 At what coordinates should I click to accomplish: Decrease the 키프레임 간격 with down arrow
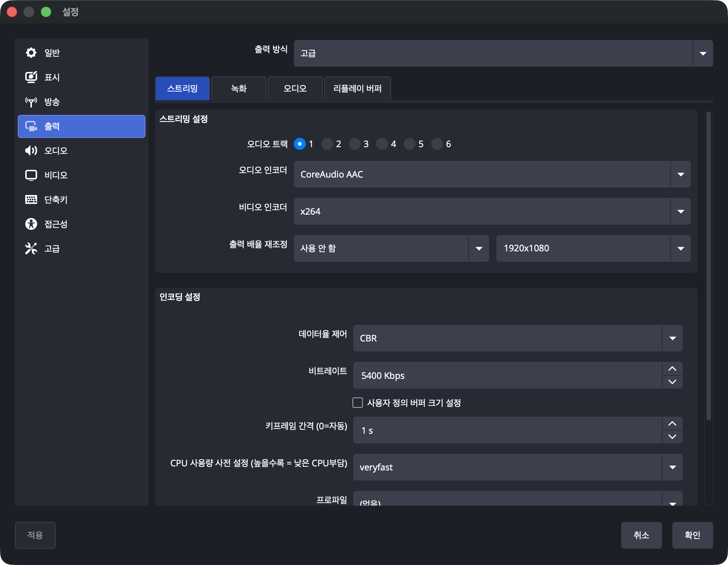coord(672,437)
